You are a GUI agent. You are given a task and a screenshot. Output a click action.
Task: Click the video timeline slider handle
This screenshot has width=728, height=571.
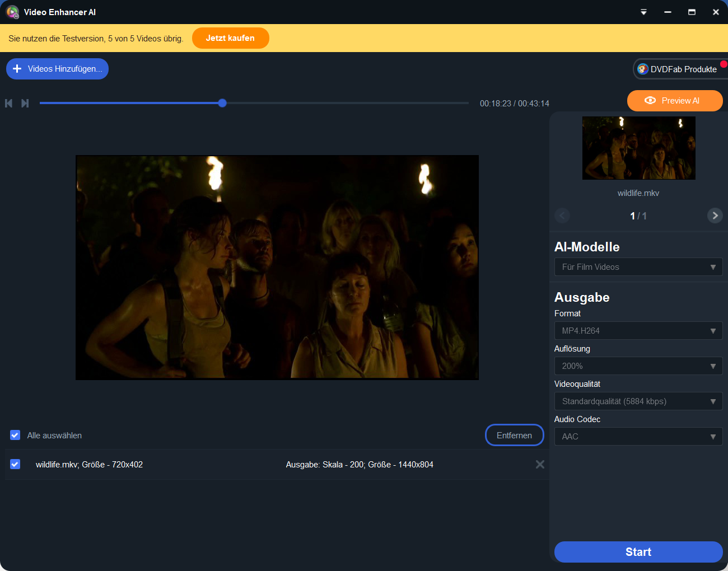click(222, 103)
